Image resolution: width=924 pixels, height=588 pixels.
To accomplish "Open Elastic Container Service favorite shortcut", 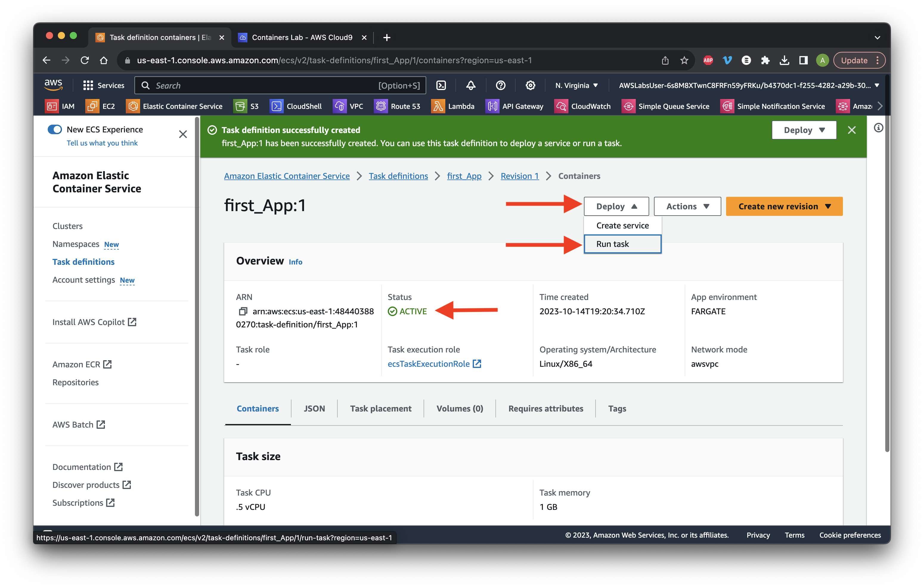I will pos(175,106).
